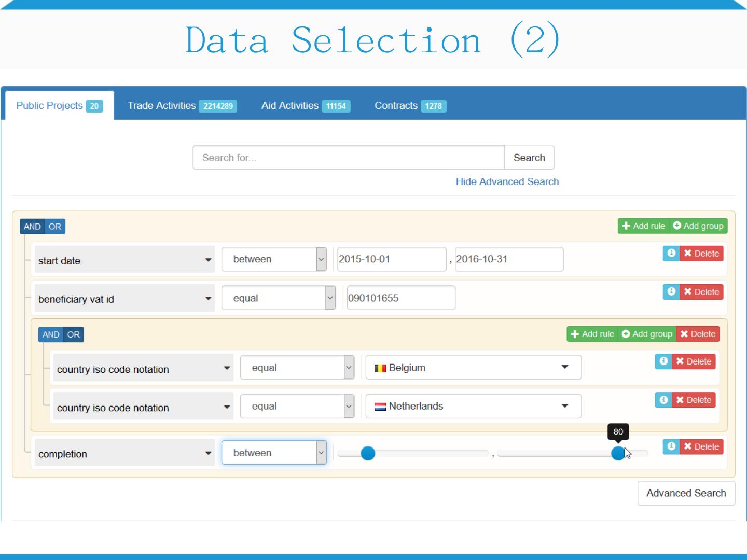Delete the start date rule

(701, 254)
